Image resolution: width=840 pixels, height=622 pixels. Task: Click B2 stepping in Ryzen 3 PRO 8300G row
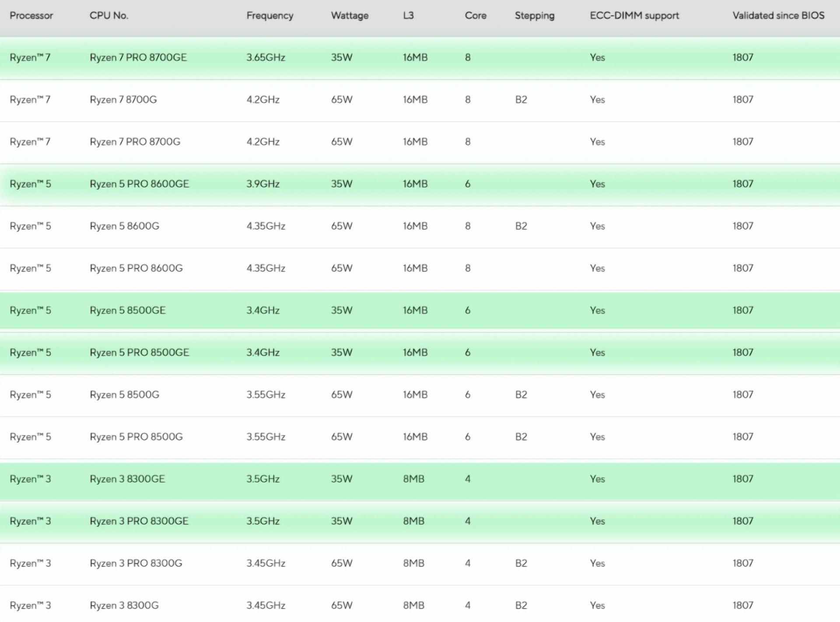point(521,563)
